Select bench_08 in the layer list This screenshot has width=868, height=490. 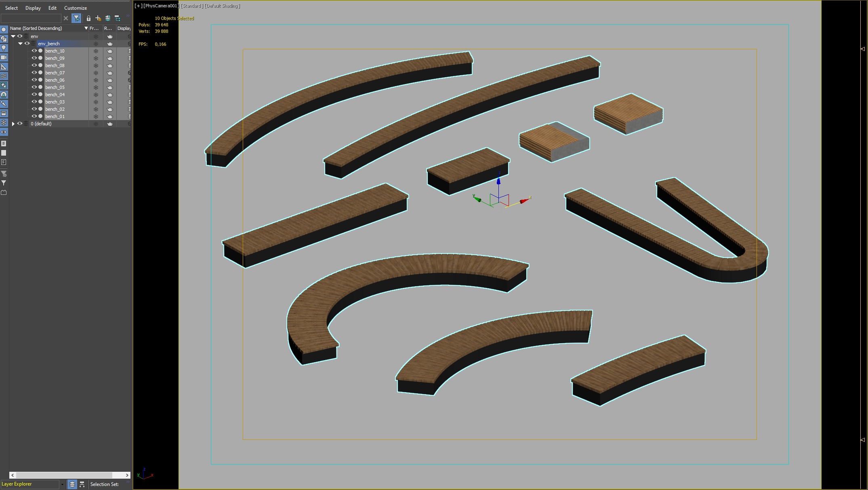[x=55, y=65]
